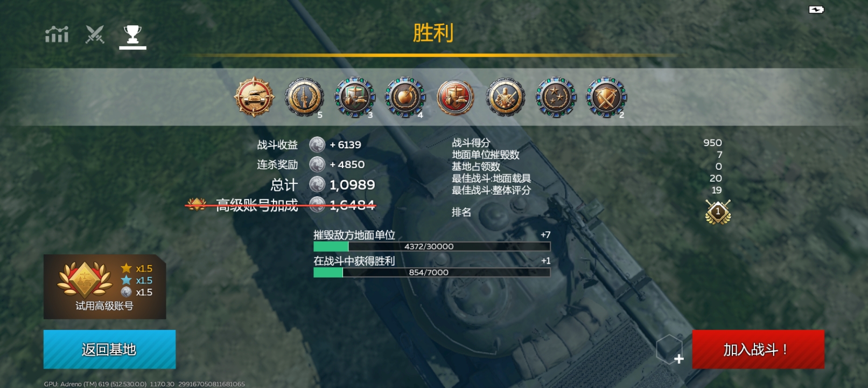
Task: Click the battery status icon
Action: click(816, 10)
